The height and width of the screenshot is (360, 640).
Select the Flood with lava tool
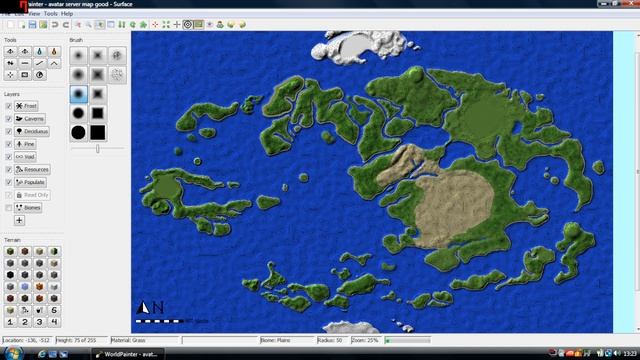pos(54,51)
